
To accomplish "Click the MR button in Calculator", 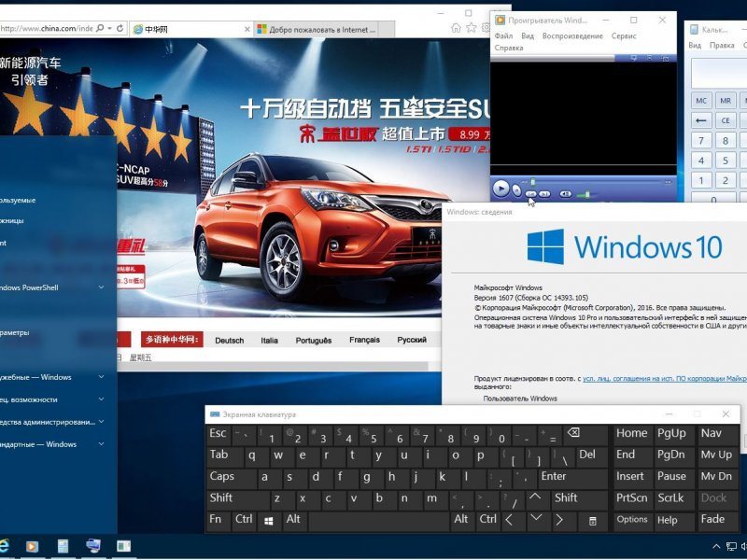I will [726, 101].
